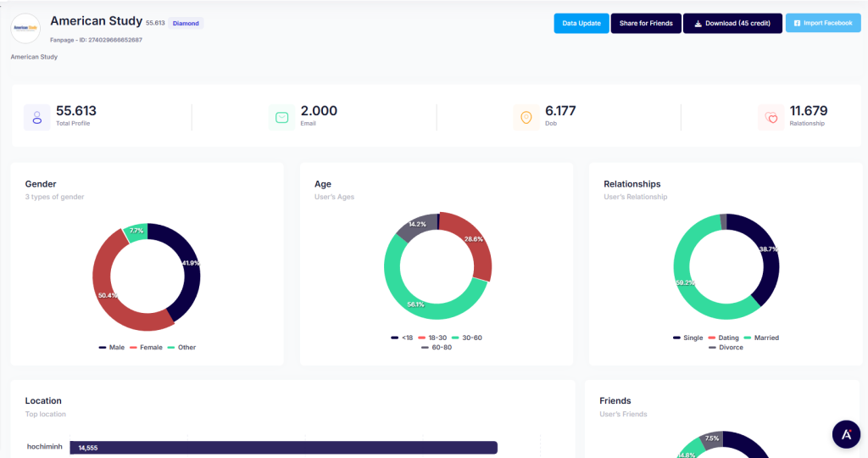Image resolution: width=868 pixels, height=458 pixels.
Task: Click the 14.2% age donut segment
Action: click(x=417, y=226)
